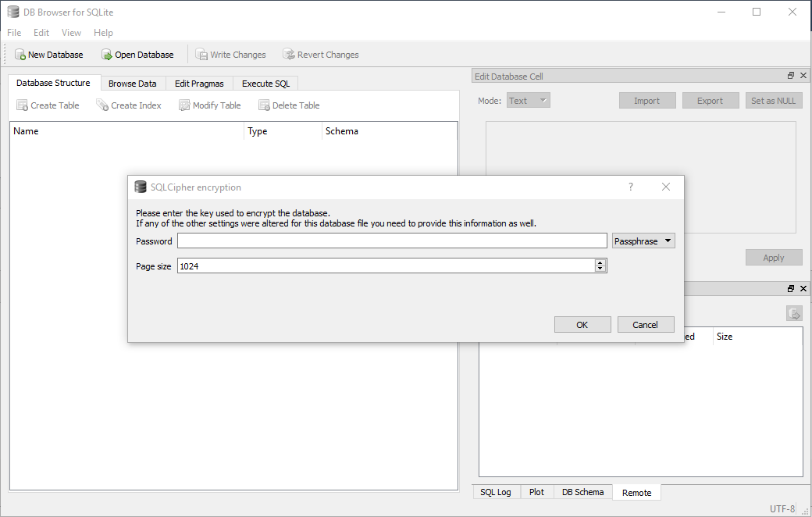Click the DB Browser for SQLite title icon
Viewport: 812px width, 517px height.
(13, 12)
